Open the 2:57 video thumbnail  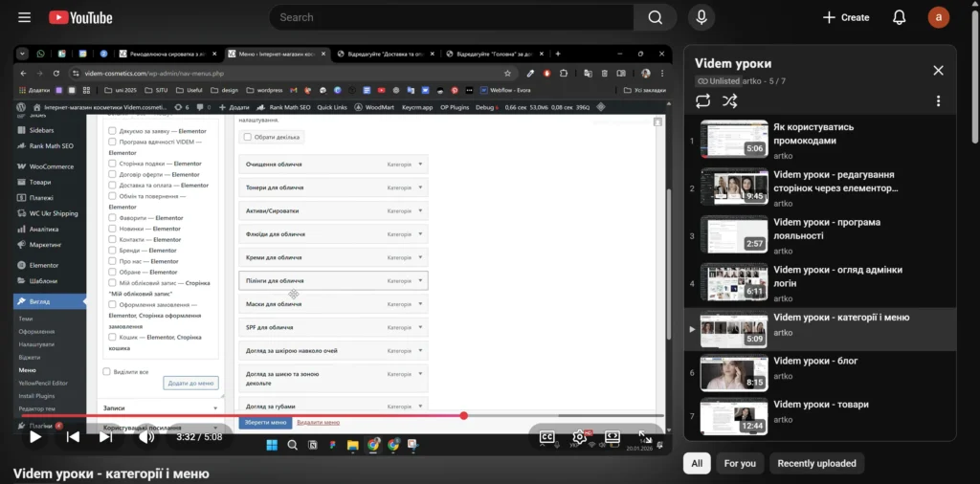click(734, 234)
